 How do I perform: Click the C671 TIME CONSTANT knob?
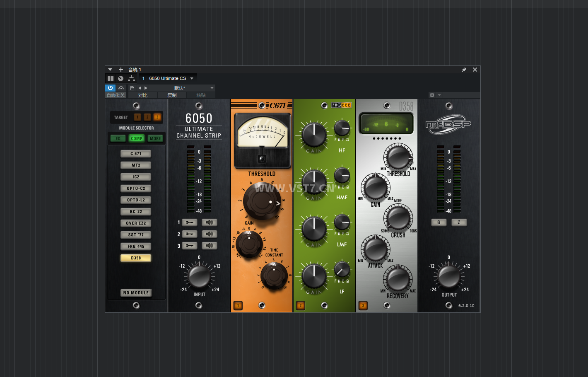pyautogui.click(x=274, y=276)
